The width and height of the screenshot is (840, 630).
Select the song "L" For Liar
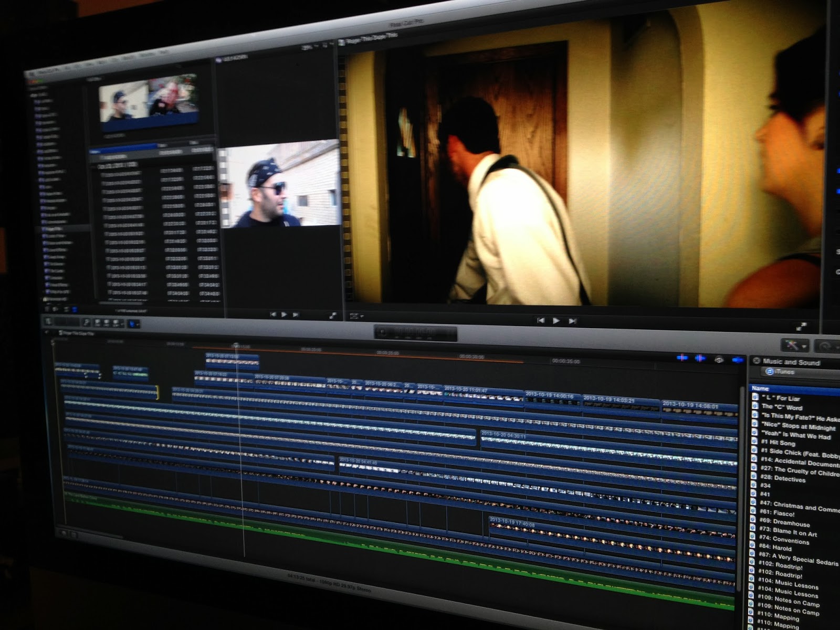click(x=780, y=398)
